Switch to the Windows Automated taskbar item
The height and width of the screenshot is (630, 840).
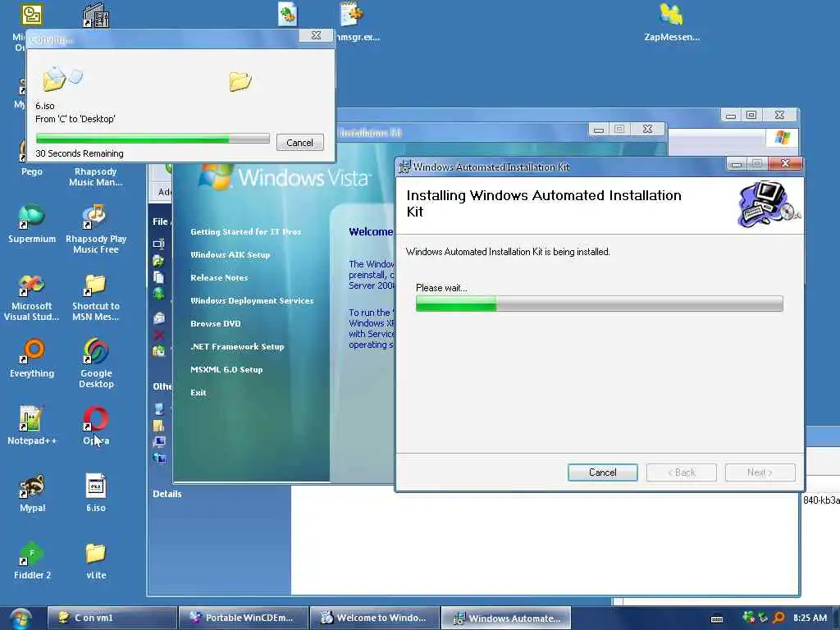coord(505,618)
